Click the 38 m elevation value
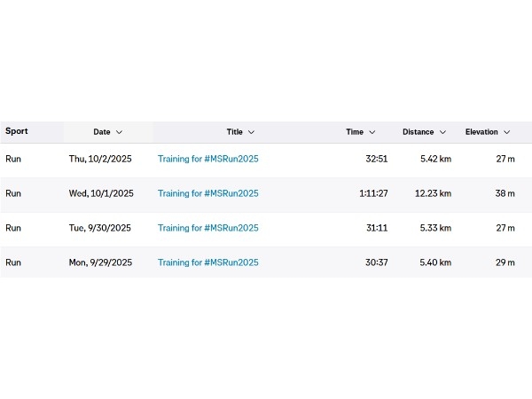Image resolution: width=532 pixels, height=399 pixels. coord(505,193)
